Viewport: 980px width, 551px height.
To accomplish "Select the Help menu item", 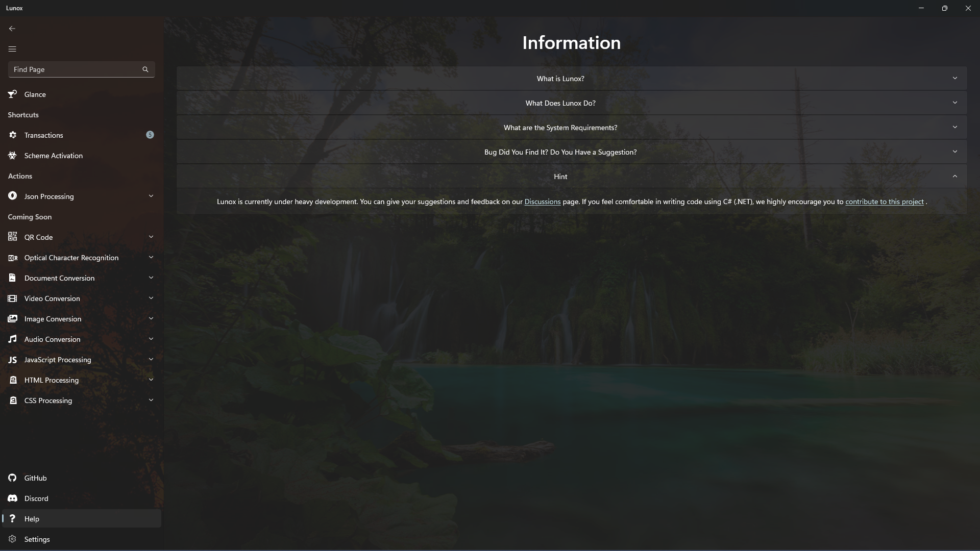I will click(x=32, y=519).
